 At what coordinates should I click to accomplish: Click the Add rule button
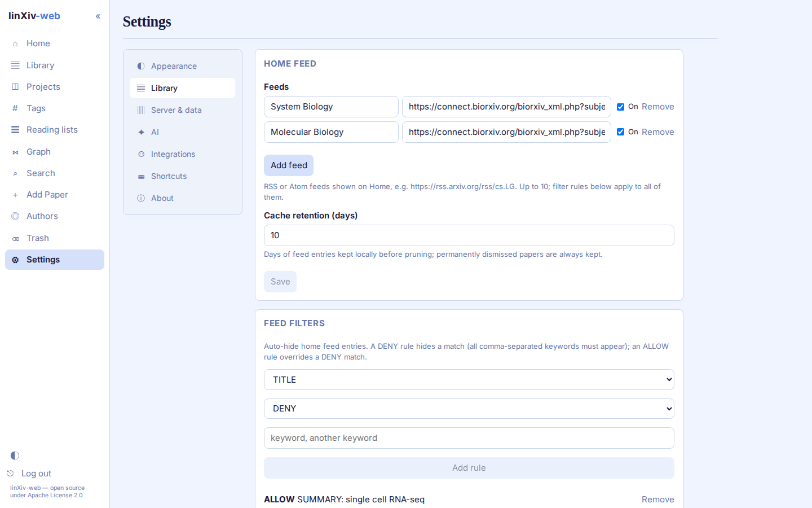click(469, 468)
